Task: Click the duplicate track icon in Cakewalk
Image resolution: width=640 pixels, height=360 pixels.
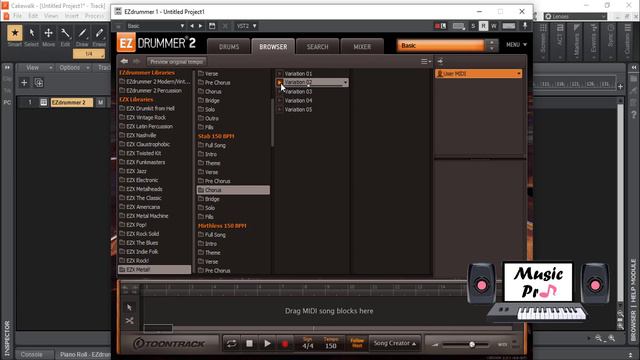Action: point(39,83)
